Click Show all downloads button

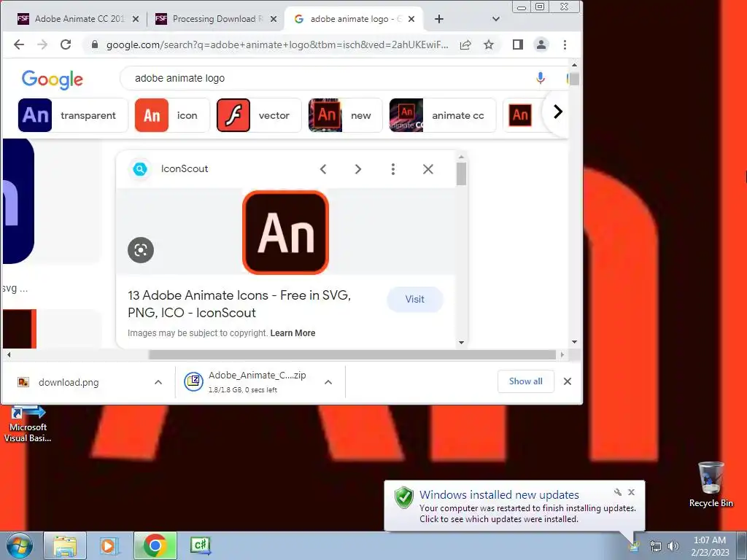tap(525, 381)
